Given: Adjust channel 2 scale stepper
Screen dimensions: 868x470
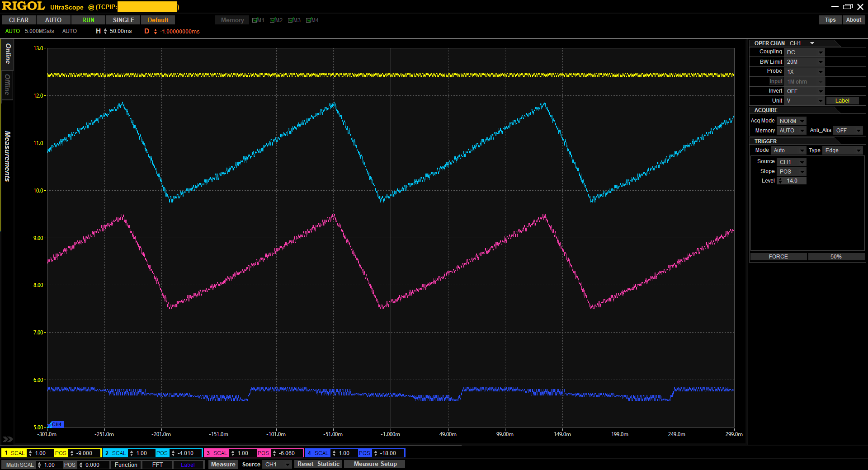Looking at the screenshot, I should pos(132,453).
